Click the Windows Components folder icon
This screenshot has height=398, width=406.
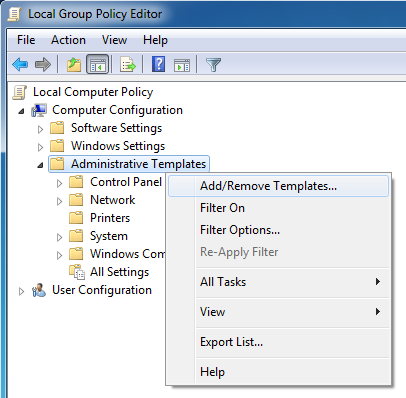[x=76, y=254]
